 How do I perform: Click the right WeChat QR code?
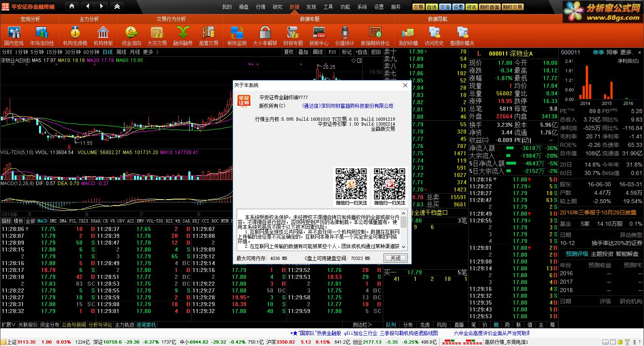click(389, 184)
